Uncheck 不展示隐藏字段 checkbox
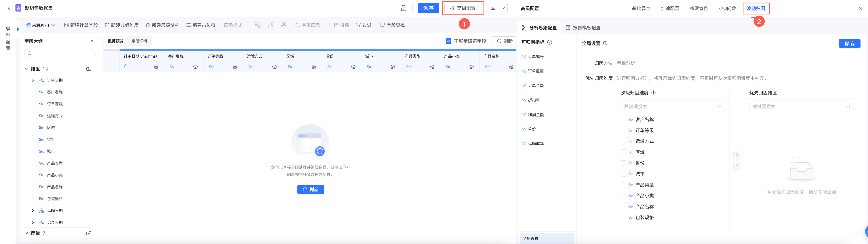868x244 pixels. pos(448,41)
